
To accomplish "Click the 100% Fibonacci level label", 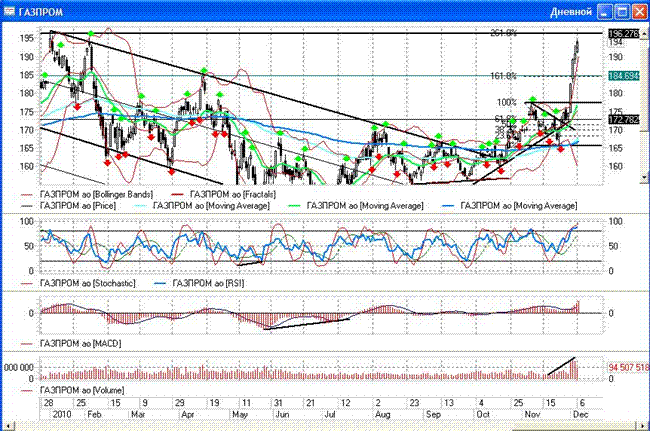I will point(507,102).
